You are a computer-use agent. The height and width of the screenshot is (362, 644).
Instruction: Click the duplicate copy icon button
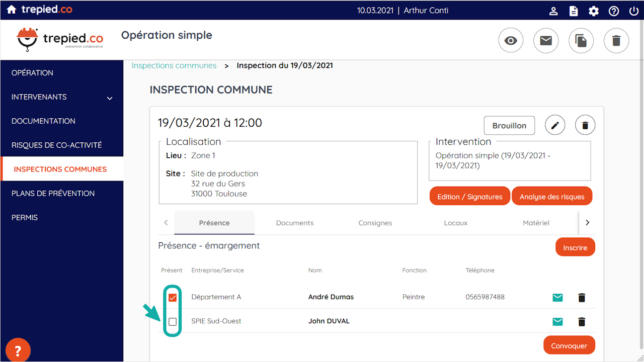point(581,41)
